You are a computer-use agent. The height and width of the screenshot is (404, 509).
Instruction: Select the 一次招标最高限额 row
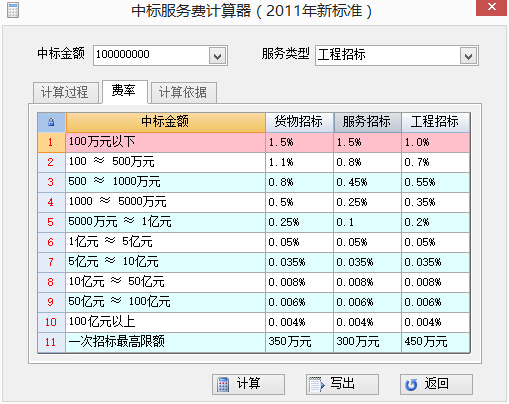tap(254, 342)
